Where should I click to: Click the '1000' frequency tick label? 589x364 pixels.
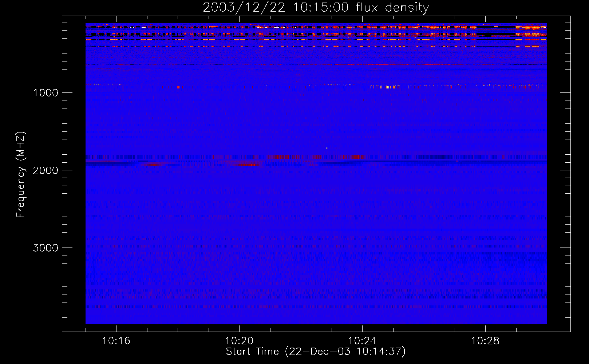pos(46,93)
